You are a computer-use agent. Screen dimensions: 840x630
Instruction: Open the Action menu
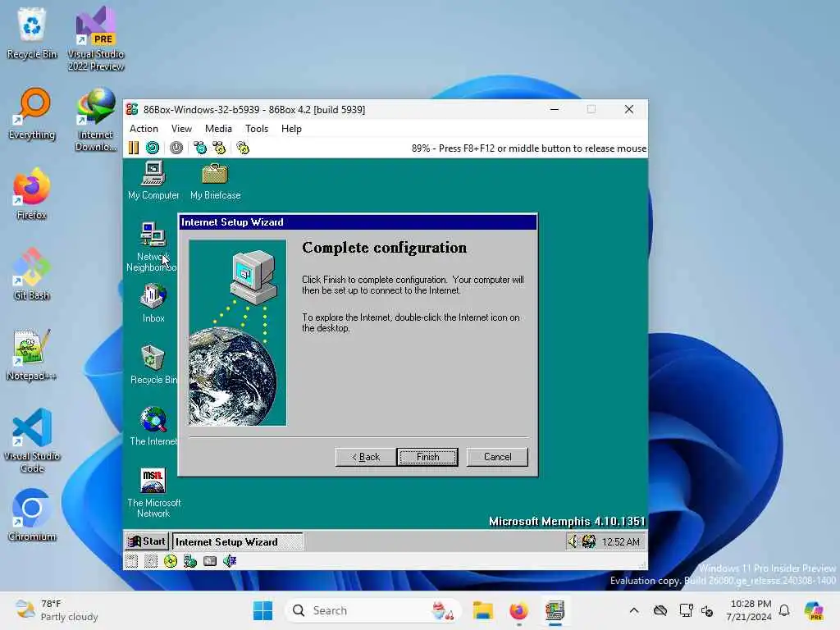(x=144, y=129)
